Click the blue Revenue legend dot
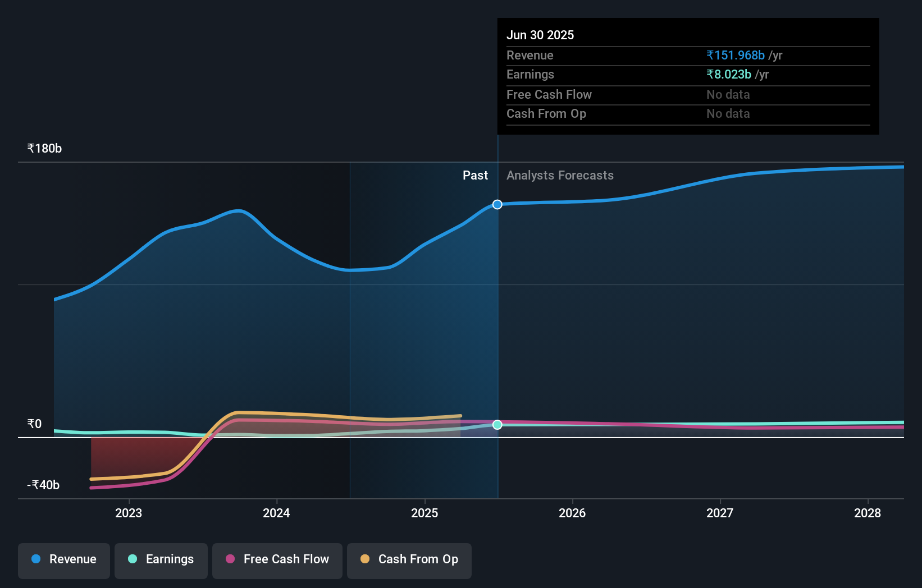 [x=35, y=559]
